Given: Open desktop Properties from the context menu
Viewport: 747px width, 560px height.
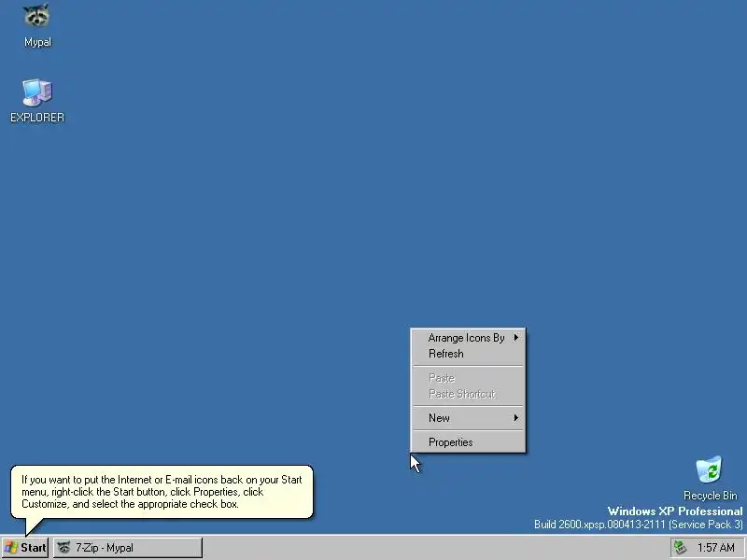Looking at the screenshot, I should click(x=469, y=442).
